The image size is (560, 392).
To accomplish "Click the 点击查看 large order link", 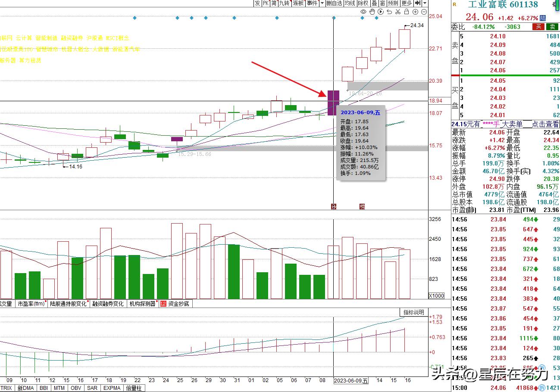I will [544, 124].
